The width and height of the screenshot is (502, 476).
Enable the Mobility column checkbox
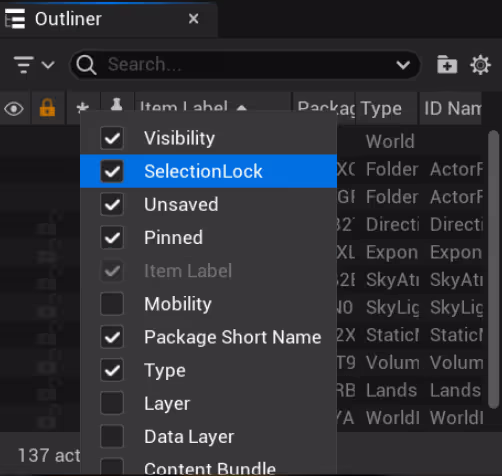coord(112,304)
